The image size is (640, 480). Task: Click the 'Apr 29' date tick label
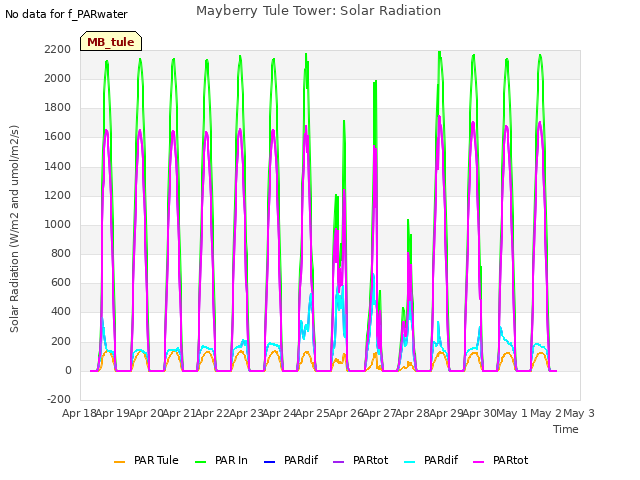click(x=446, y=413)
